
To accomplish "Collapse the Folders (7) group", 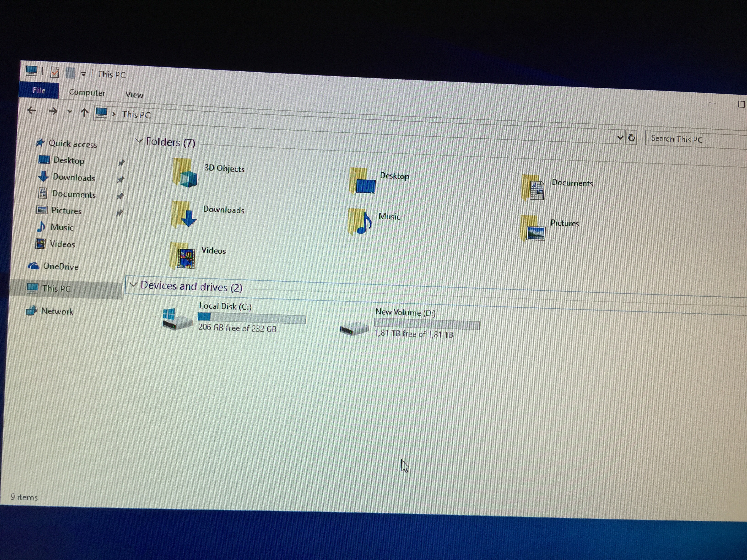I will [x=139, y=141].
